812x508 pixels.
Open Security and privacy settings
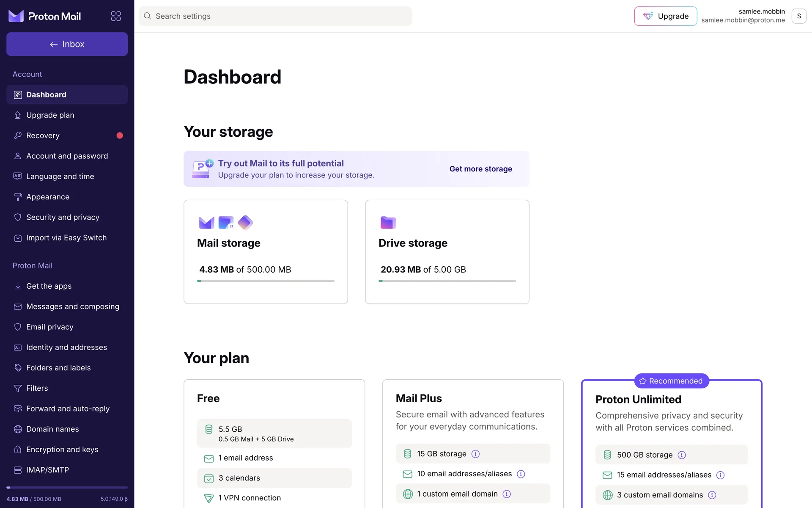[63, 217]
